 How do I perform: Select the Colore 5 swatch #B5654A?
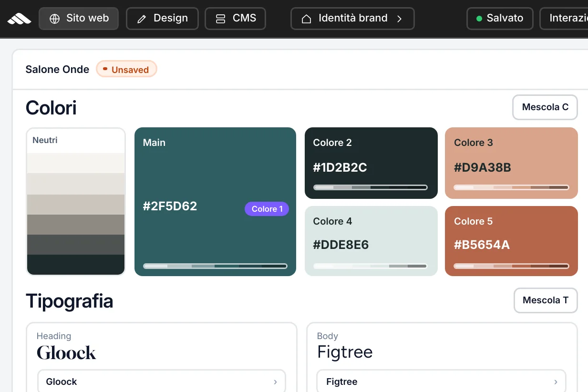click(511, 241)
